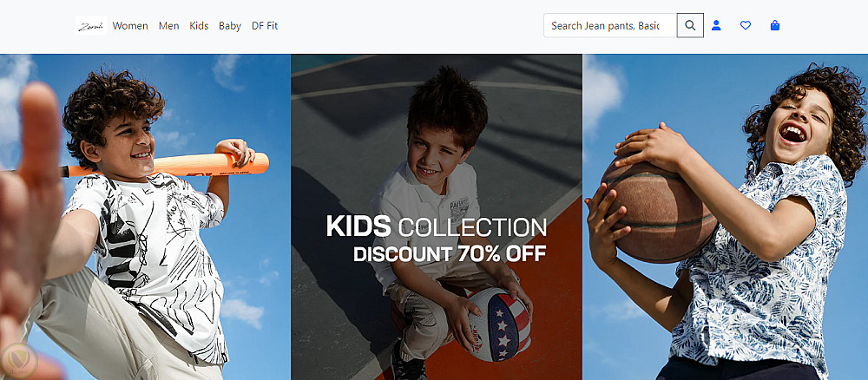This screenshot has width=868, height=380.
Task: Click the KIDS COLLECTION banner heading
Action: (437, 226)
